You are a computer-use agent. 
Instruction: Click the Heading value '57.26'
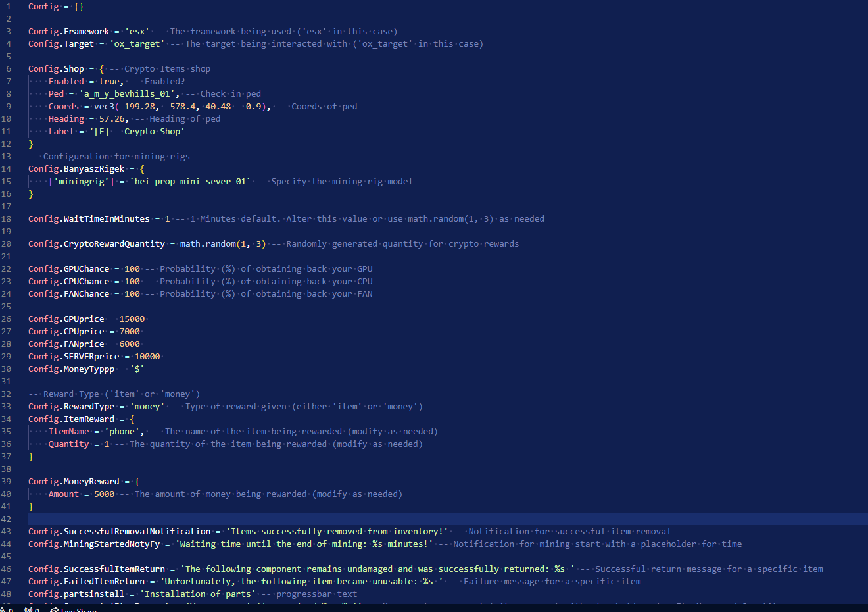[112, 119]
